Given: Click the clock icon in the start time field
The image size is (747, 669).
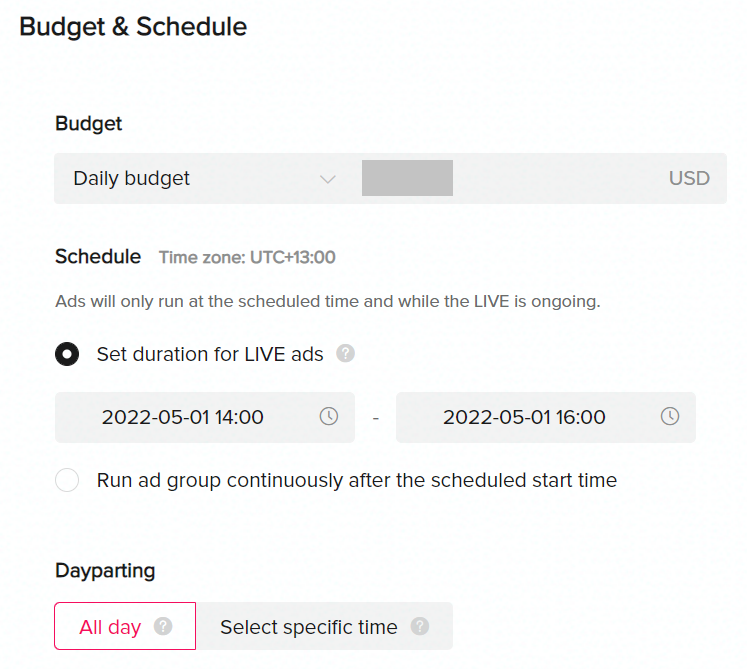Looking at the screenshot, I should coord(329,417).
